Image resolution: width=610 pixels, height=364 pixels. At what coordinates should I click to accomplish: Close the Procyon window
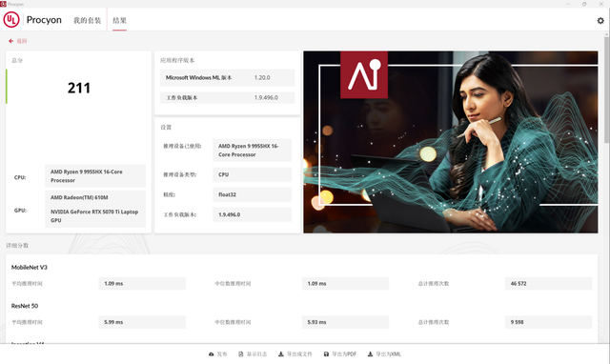(x=601, y=4)
